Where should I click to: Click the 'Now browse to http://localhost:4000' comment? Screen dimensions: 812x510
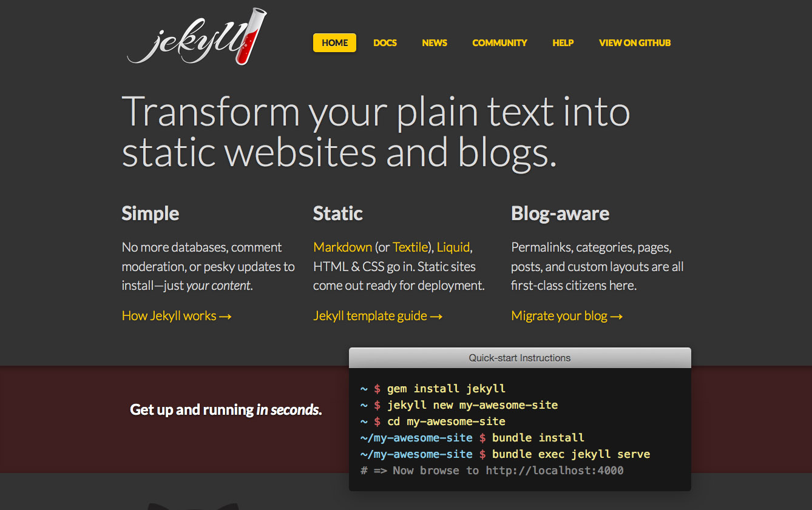(x=492, y=471)
